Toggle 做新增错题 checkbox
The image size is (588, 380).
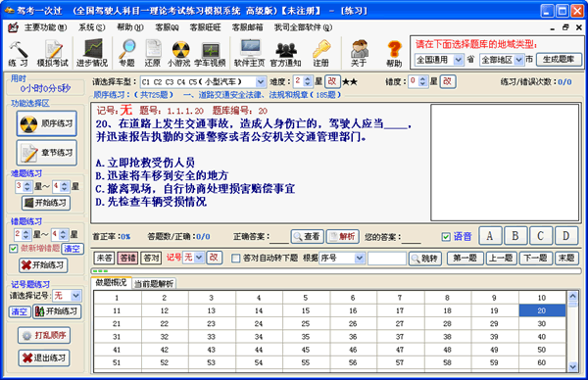tap(14, 249)
